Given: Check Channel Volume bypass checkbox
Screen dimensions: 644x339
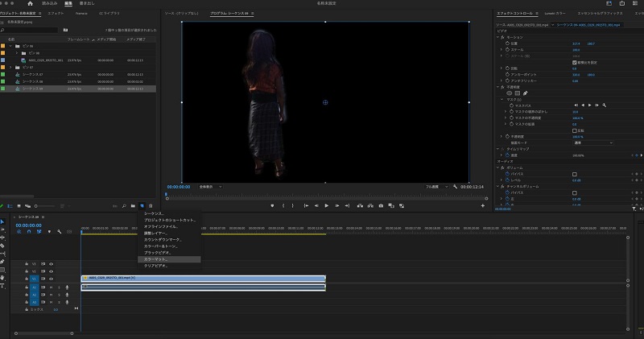Looking at the screenshot, I should [575, 192].
